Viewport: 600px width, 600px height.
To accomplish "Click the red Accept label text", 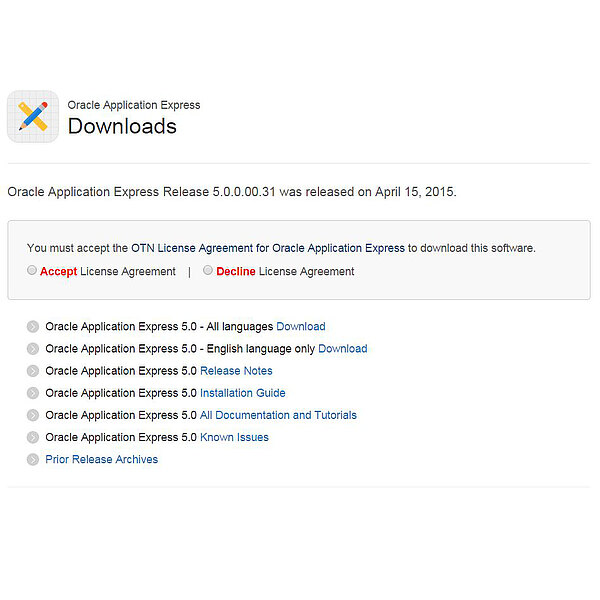I will [58, 271].
